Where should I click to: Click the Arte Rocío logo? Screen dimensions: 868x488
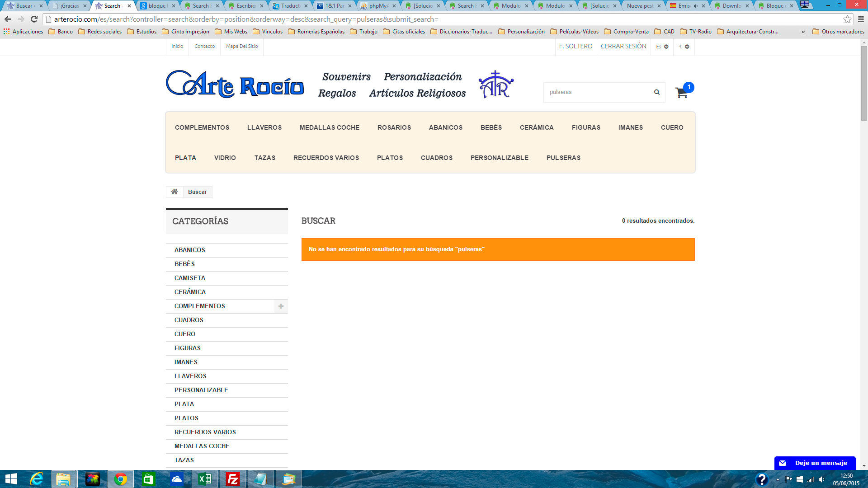pos(235,84)
